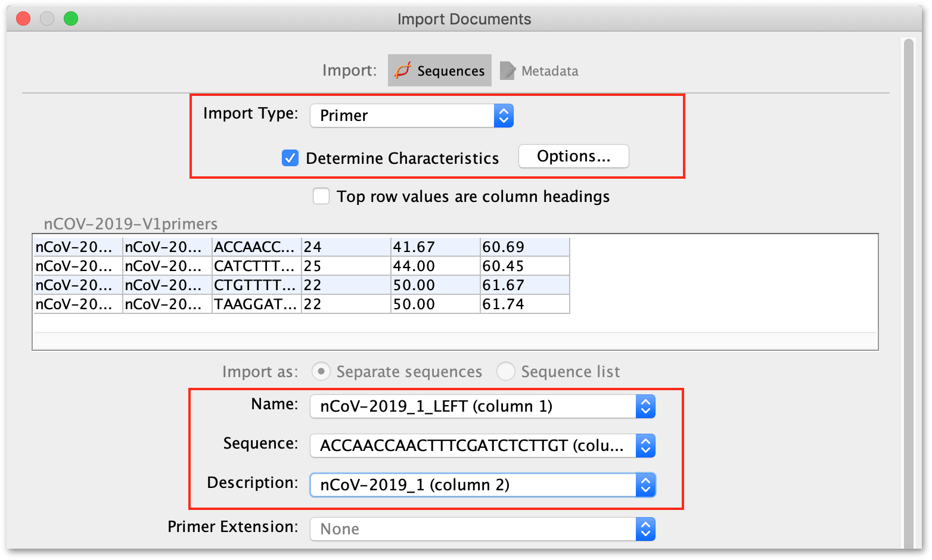Switch to the Sequences import tab
Image resolution: width=932 pixels, height=560 pixels.
[440, 71]
